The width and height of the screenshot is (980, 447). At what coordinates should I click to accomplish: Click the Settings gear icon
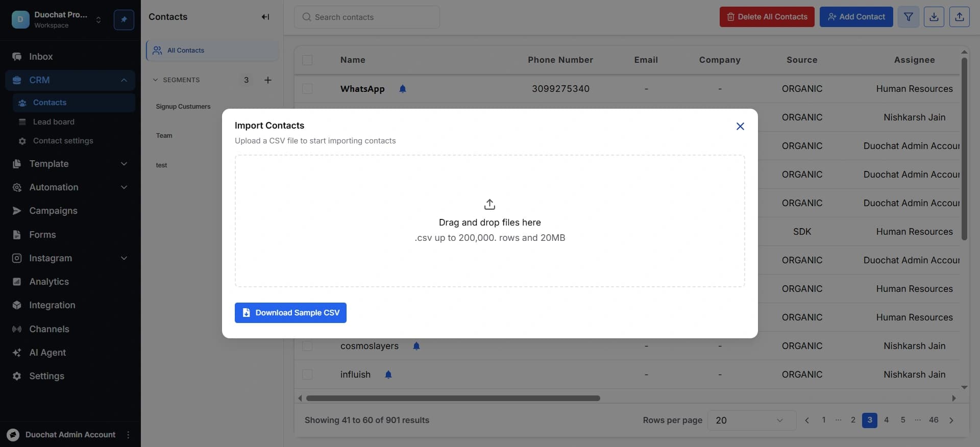[x=17, y=376]
